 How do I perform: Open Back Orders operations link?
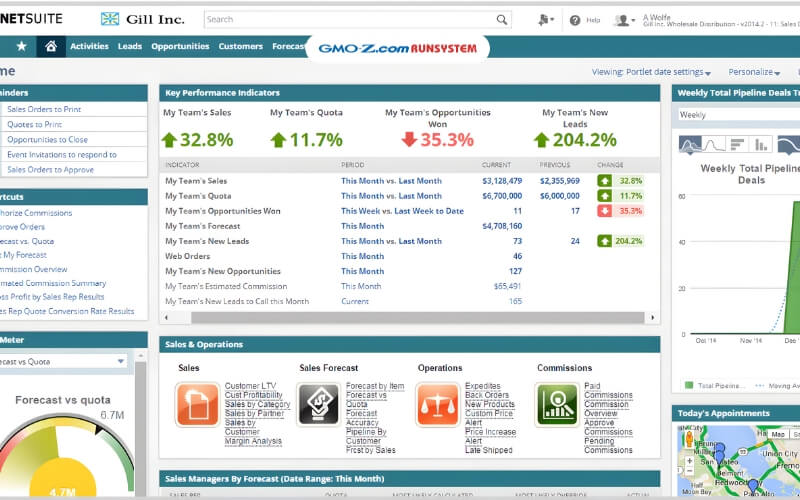(487, 395)
